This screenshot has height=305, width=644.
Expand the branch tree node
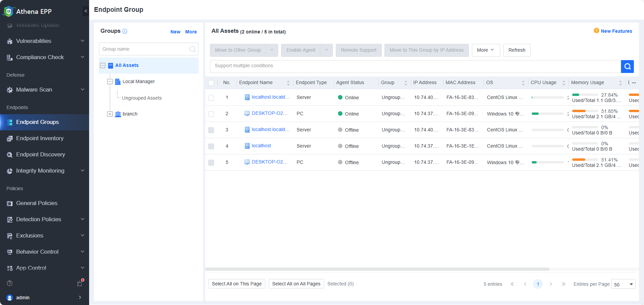[x=110, y=114]
